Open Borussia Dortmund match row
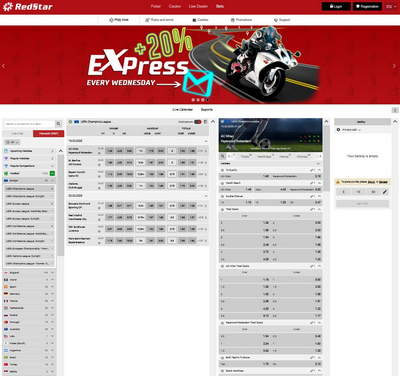The image size is (400, 376). [138, 206]
